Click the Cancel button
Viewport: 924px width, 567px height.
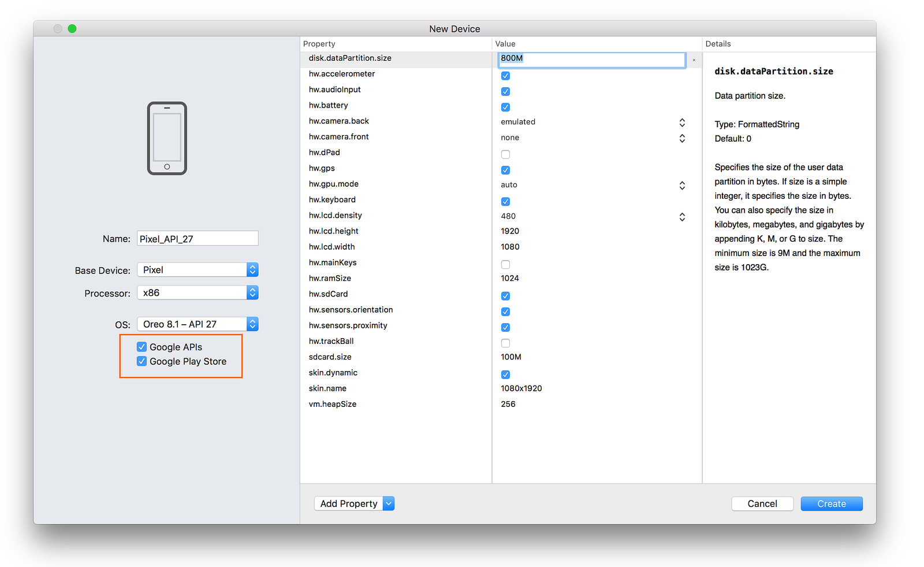762,504
